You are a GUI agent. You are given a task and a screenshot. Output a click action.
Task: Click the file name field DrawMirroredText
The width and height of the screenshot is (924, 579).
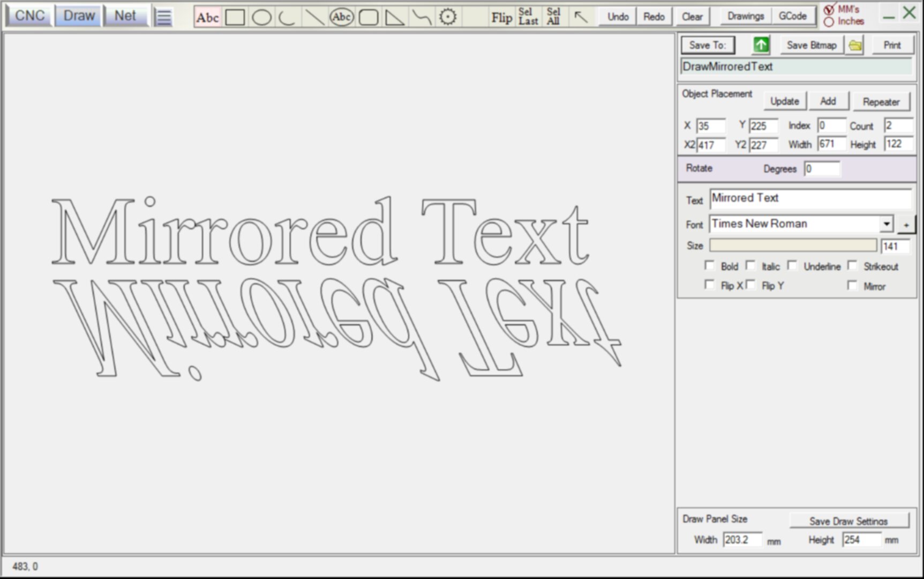point(797,67)
